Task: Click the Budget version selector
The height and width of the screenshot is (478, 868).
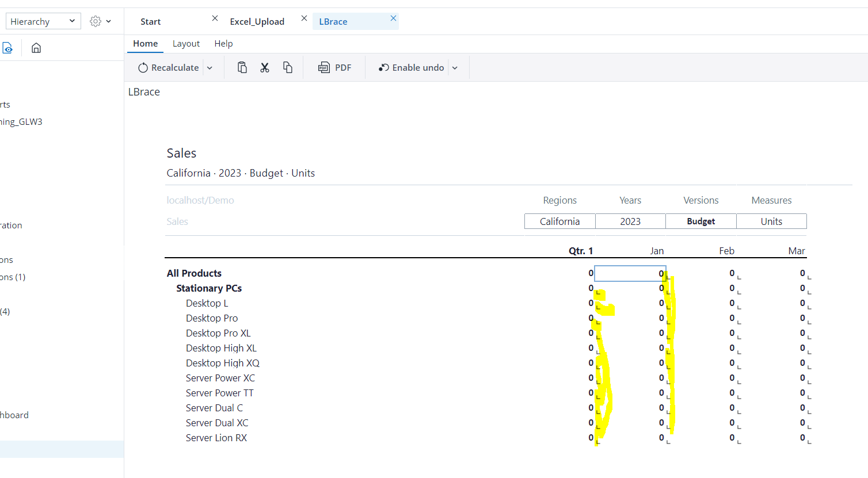Action: click(701, 221)
